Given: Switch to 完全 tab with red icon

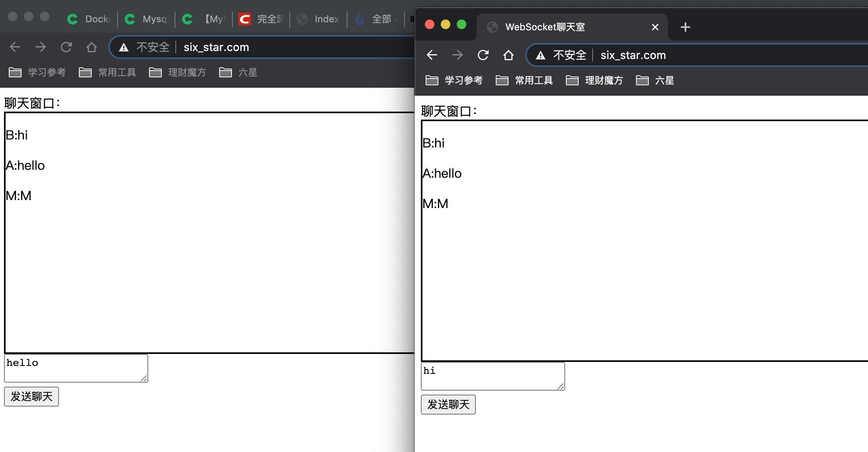Looking at the screenshot, I should coord(261,19).
